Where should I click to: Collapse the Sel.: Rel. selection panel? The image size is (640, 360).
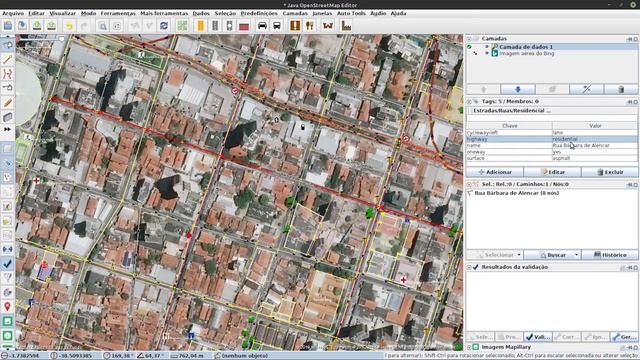469,184
